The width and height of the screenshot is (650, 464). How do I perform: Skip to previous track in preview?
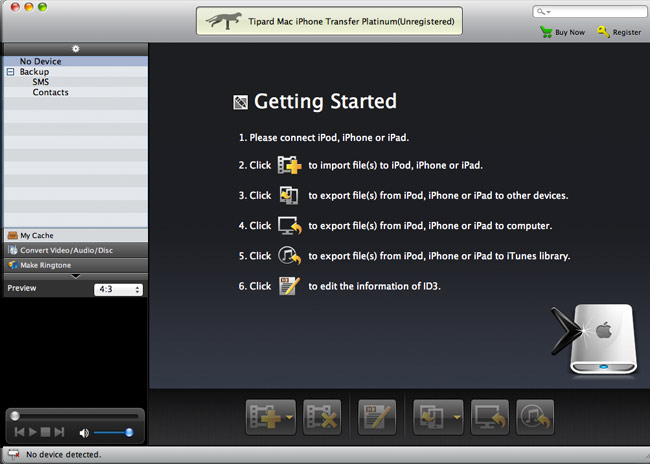(19, 432)
